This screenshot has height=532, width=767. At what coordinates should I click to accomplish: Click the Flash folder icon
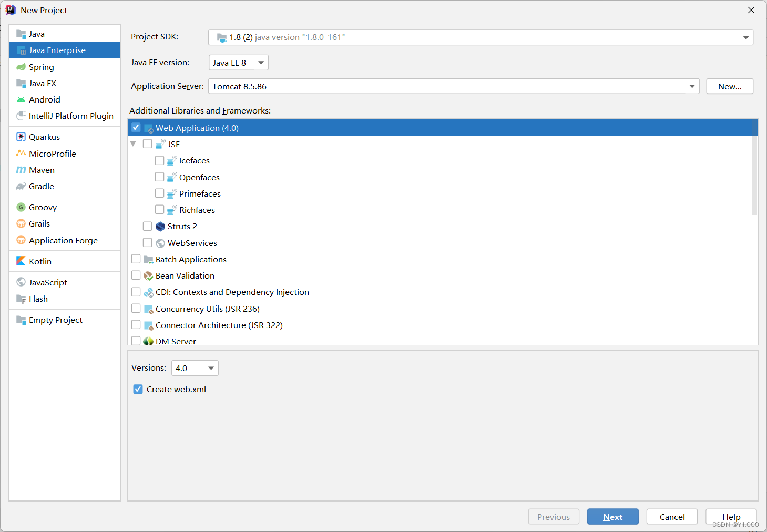[21, 299]
